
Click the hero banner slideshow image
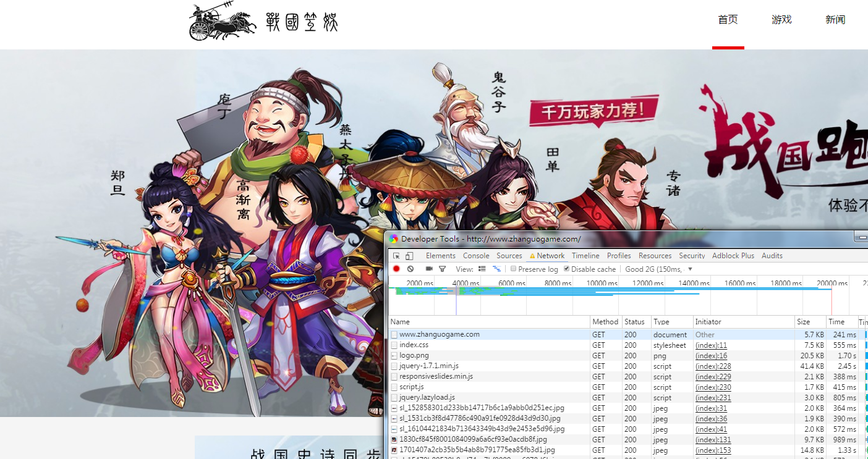434,233
